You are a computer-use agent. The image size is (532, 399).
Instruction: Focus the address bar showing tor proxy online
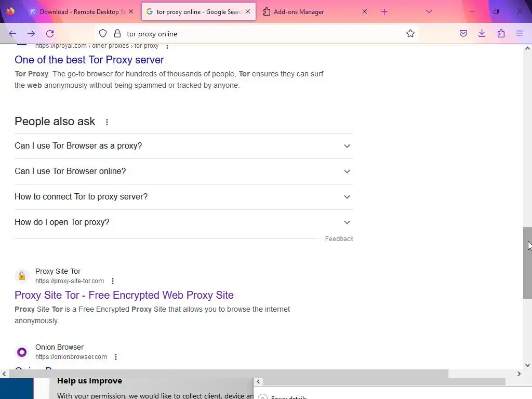point(258,34)
